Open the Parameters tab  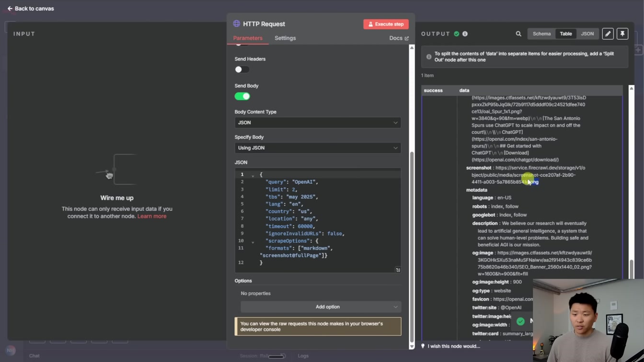(x=248, y=38)
